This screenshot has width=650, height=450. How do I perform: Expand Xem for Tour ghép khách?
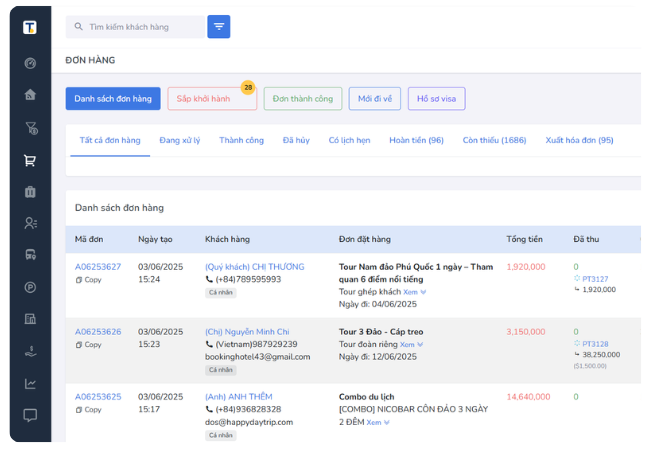coord(415,292)
